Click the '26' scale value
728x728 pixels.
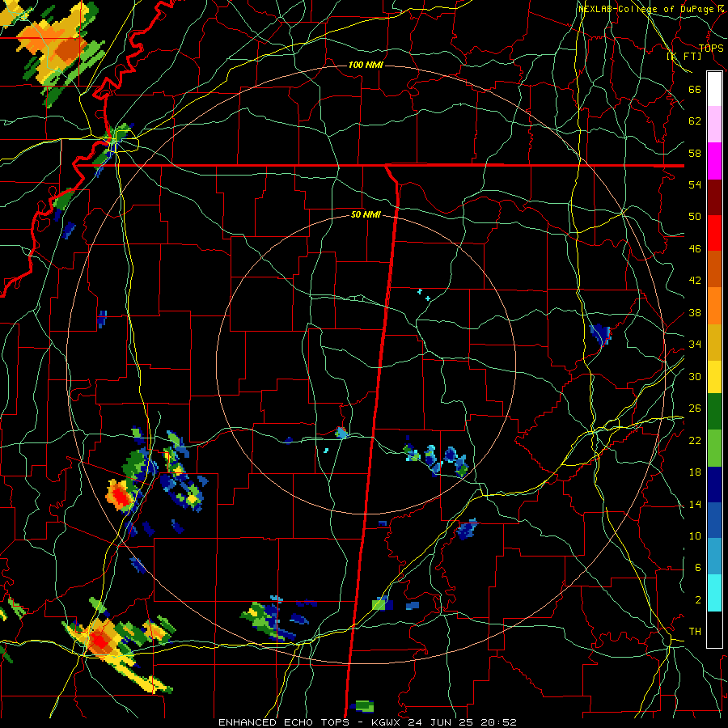pos(695,408)
